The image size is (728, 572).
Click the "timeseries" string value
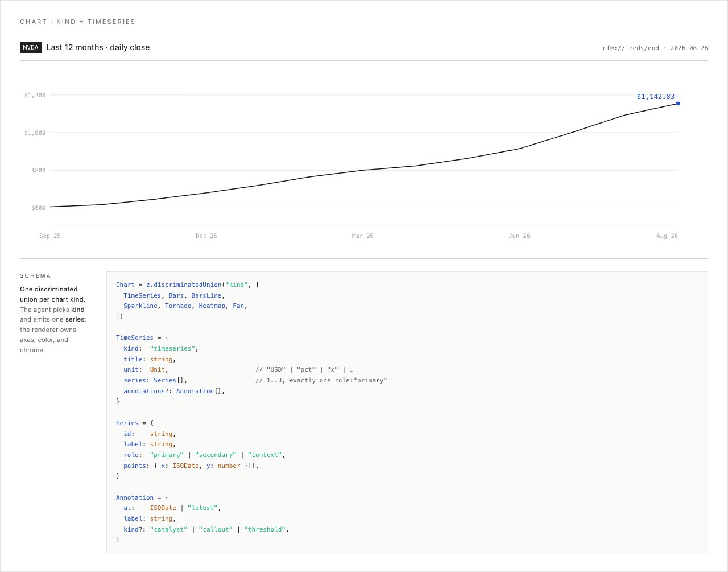(172, 348)
